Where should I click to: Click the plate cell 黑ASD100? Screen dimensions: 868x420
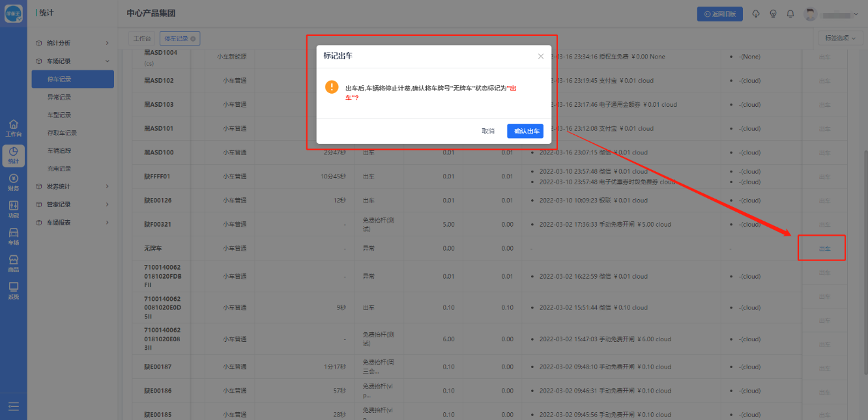pos(158,152)
